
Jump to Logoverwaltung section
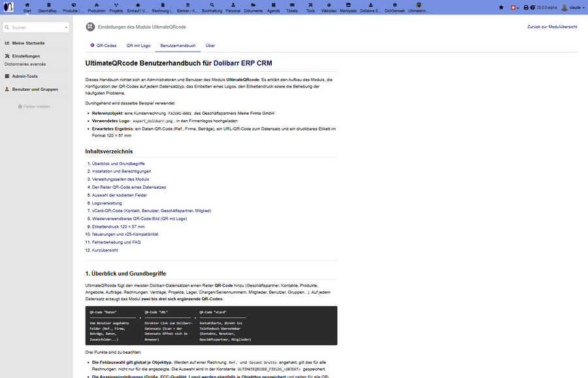point(107,203)
